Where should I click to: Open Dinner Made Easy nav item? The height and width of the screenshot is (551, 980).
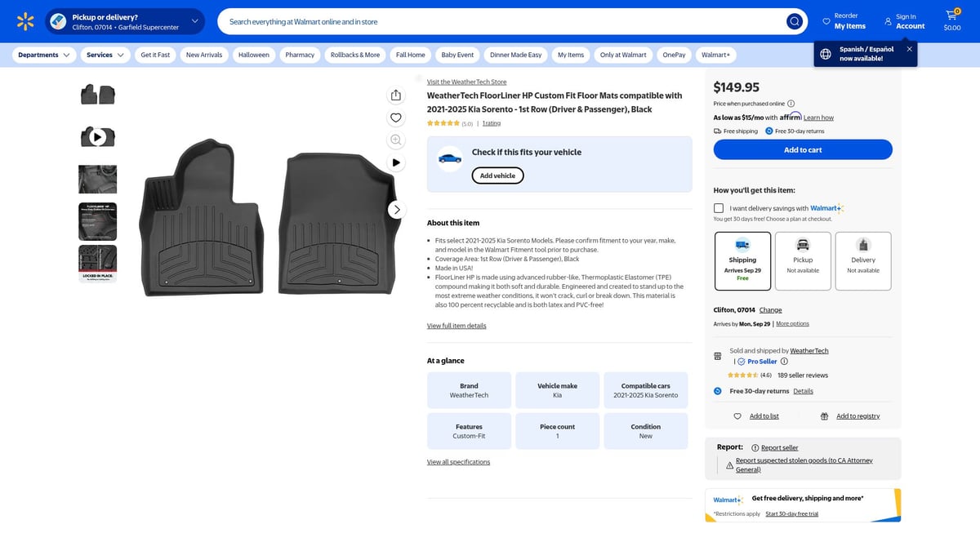(x=515, y=55)
